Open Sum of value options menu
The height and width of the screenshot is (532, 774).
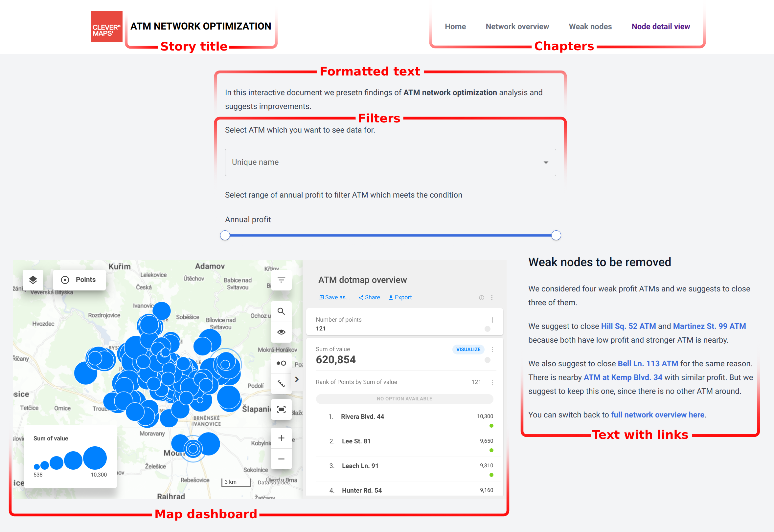tap(492, 349)
